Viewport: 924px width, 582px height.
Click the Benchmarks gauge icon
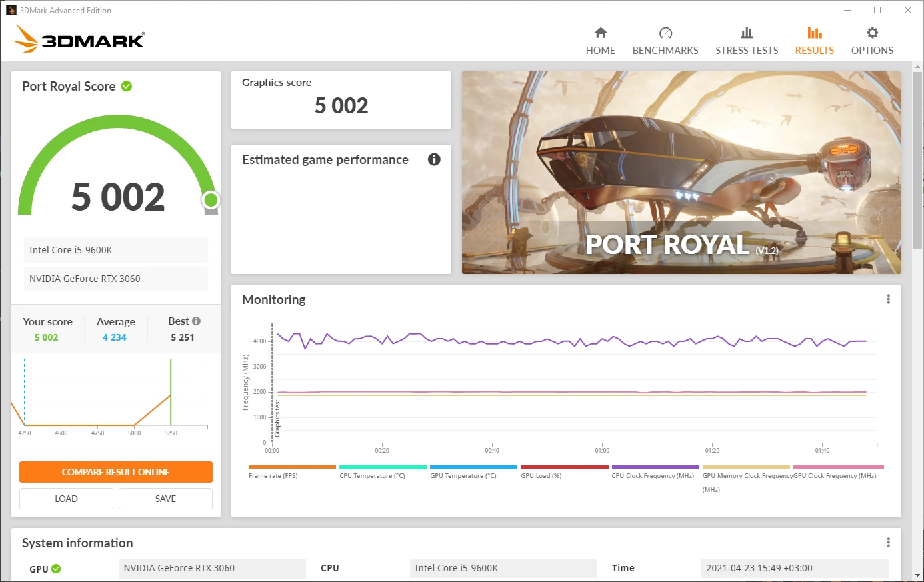[665, 33]
